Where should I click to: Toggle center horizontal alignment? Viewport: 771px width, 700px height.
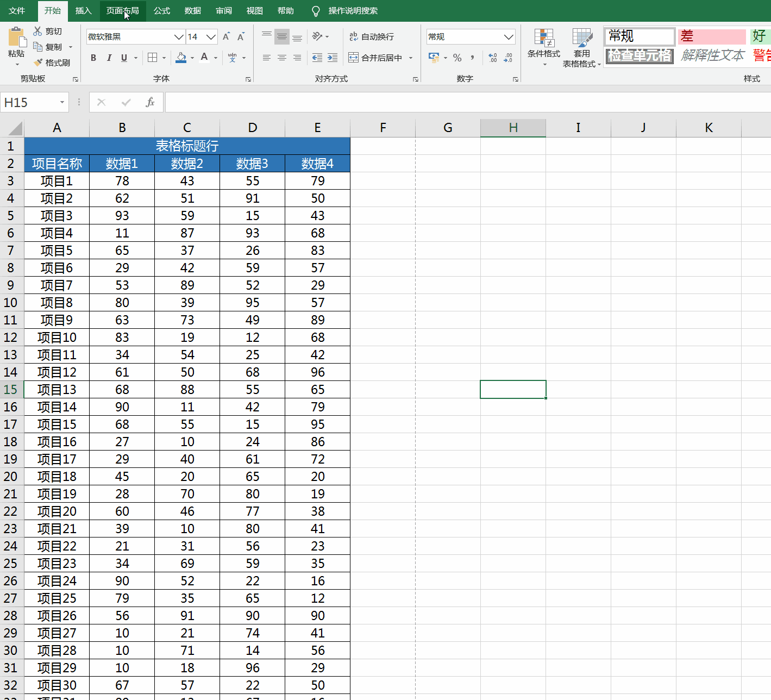tap(281, 58)
